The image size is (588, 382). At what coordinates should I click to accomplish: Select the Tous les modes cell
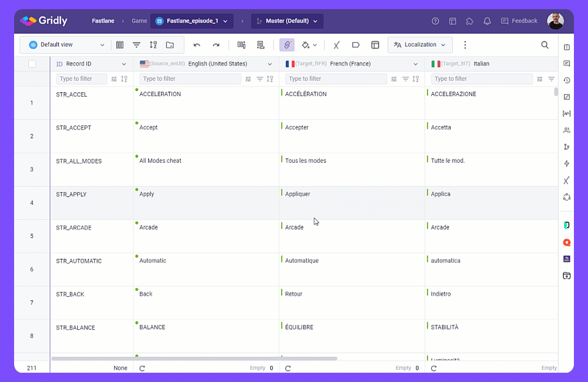click(x=352, y=170)
